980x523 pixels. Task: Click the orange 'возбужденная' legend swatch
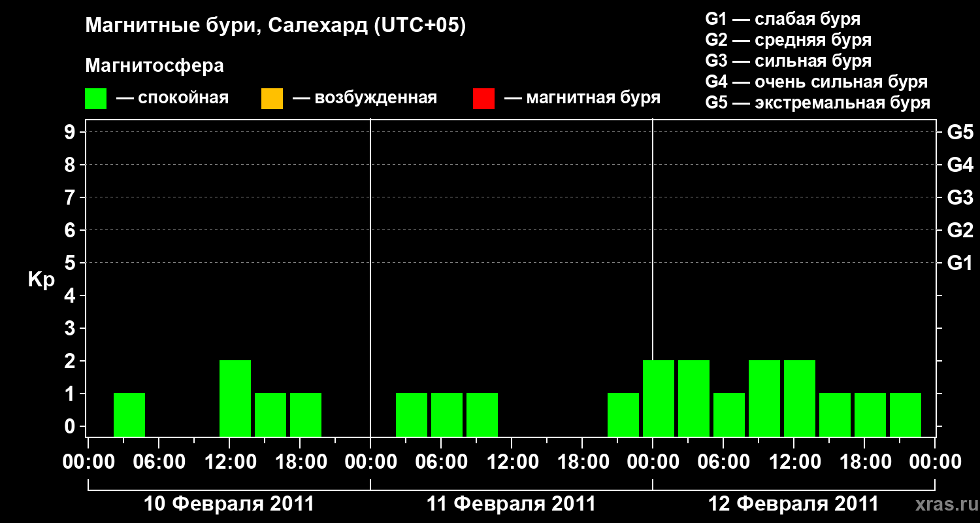click(x=272, y=99)
